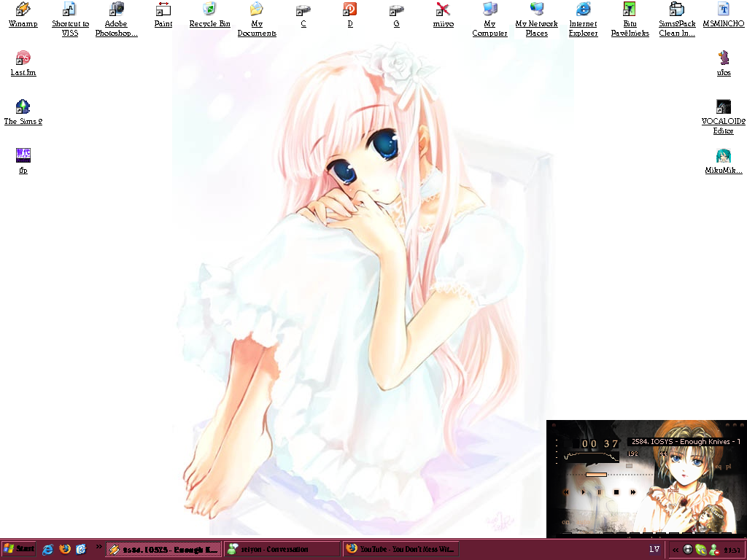Open the LV language bar selector
Screen dimensions: 747x560
pyautogui.click(x=654, y=550)
